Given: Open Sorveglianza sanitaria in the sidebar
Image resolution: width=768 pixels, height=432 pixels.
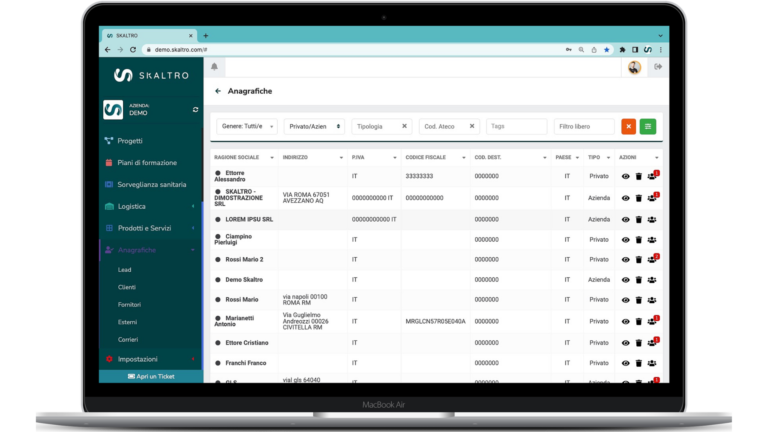Looking at the screenshot, I should click(151, 185).
